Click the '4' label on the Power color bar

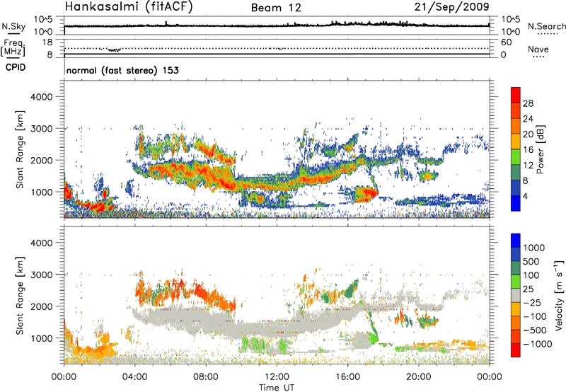525,197
